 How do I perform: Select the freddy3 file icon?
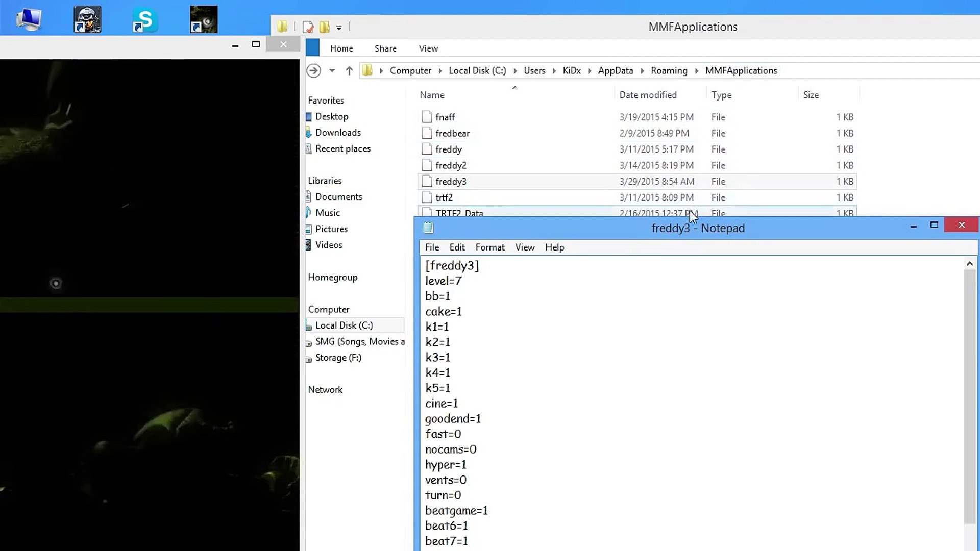[427, 182]
